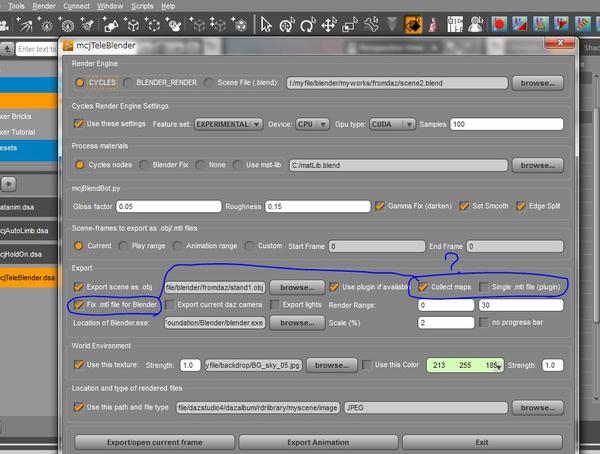This screenshot has width=600, height=454.
Task: Click the primitive cube creation icon
Action: pos(241,24)
